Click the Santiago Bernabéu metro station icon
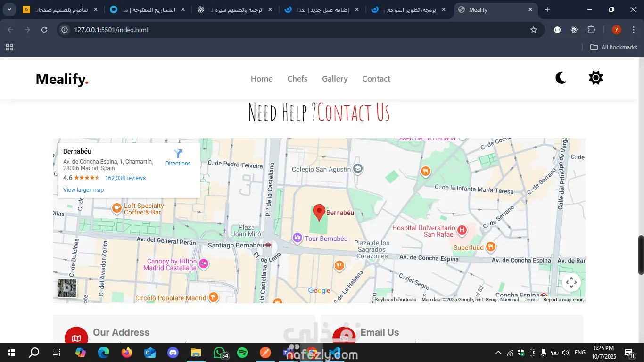 pyautogui.click(x=268, y=245)
